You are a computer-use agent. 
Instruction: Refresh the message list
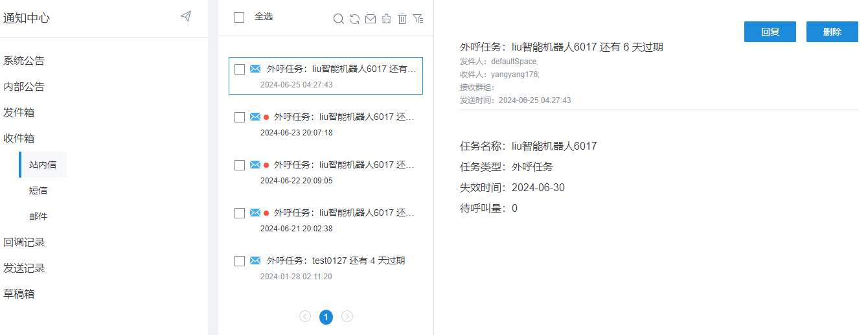(354, 19)
